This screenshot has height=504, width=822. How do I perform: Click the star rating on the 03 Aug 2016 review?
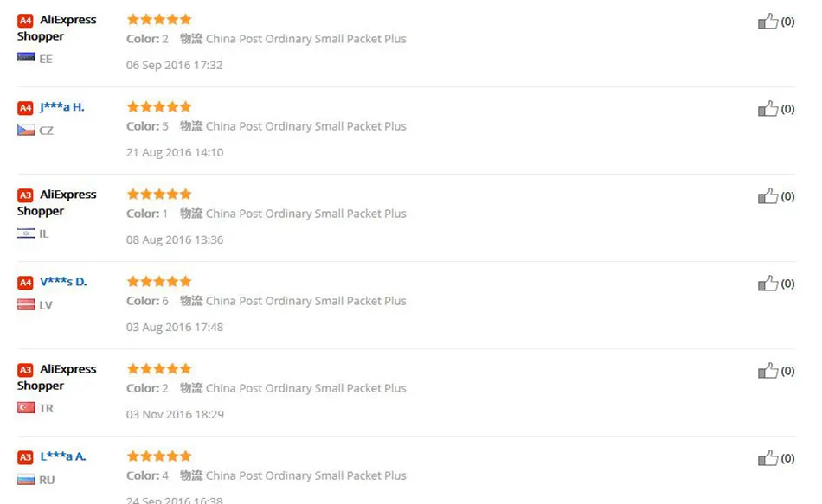click(x=159, y=282)
